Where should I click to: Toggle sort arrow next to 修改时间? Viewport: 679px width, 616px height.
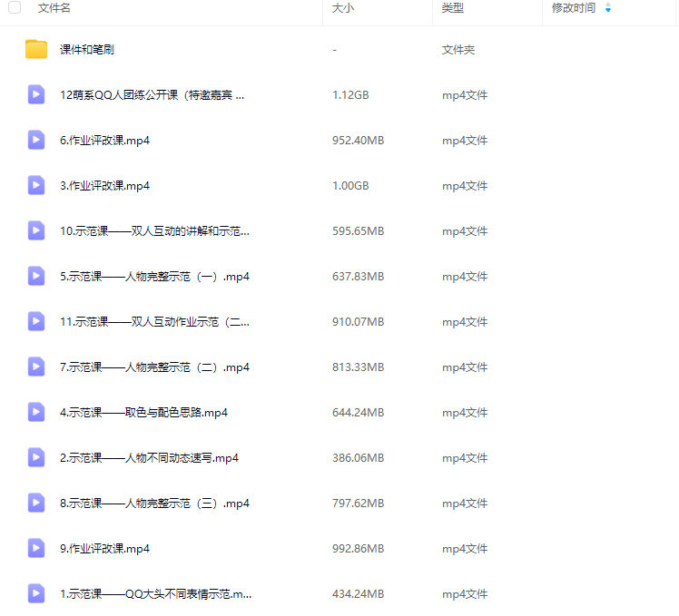pos(608,8)
